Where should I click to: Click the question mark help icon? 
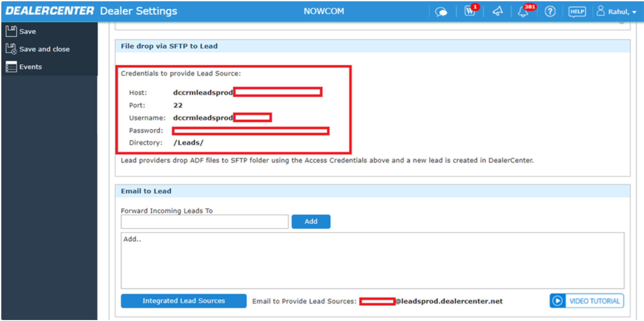click(x=550, y=12)
